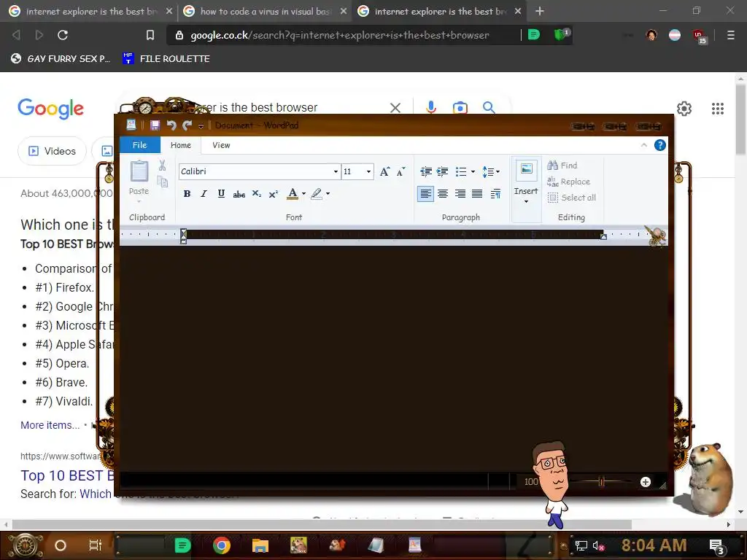This screenshot has height=560, width=747.
Task: Click the 'More items...' link
Action: (50, 425)
